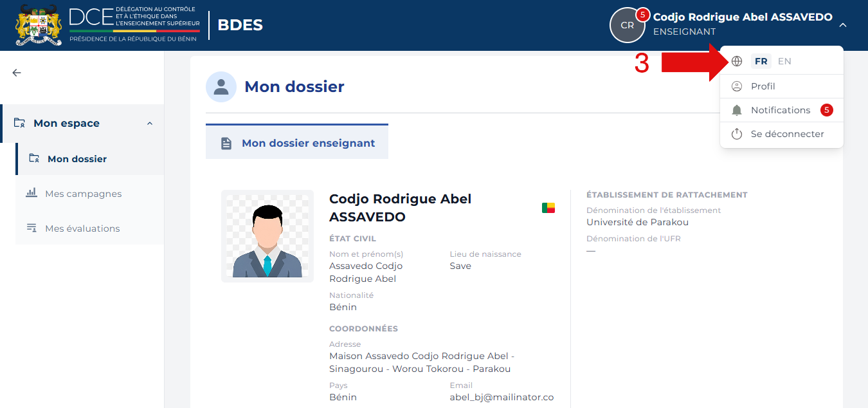This screenshot has width=868, height=408.
Task: Click Assavedo Codjo Rodrigue Abel name value
Action: tap(366, 272)
